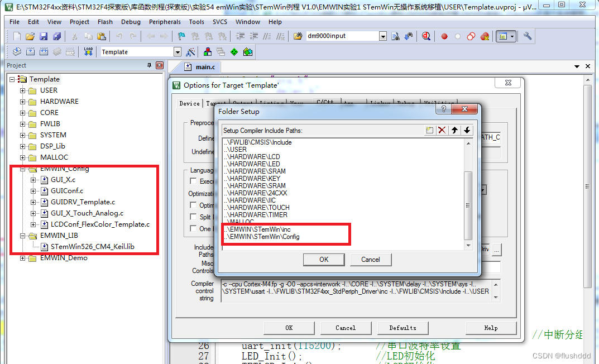This screenshot has height=364, width=599.
Task: Check the Optimize for Time option
Action: 193,205
